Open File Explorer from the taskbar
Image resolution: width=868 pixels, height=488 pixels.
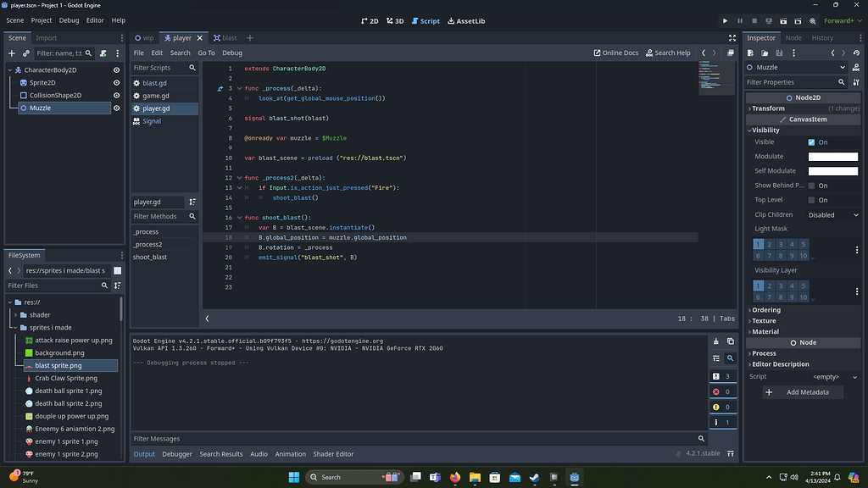(475, 477)
